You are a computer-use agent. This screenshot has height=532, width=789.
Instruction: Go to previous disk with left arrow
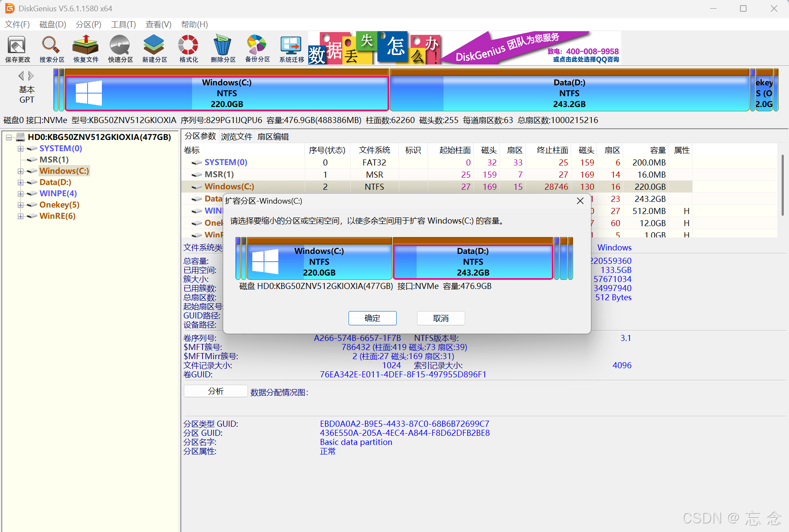(21, 76)
